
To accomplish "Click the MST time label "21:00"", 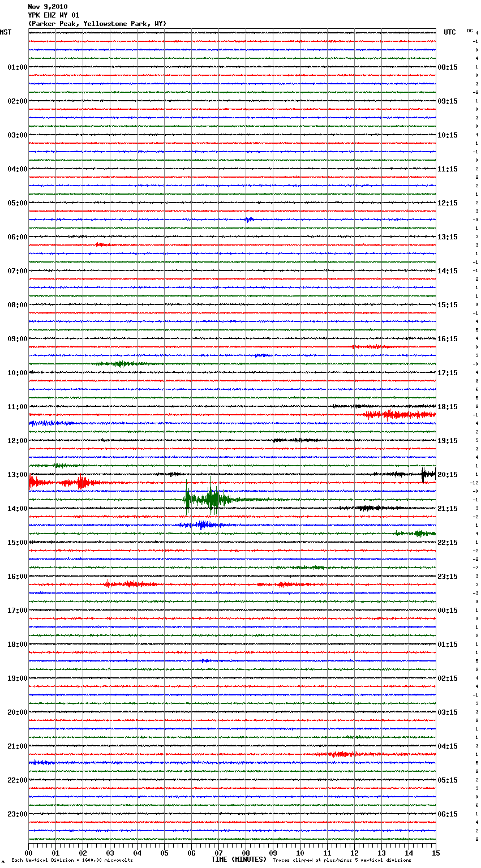I will [x=18, y=746].
